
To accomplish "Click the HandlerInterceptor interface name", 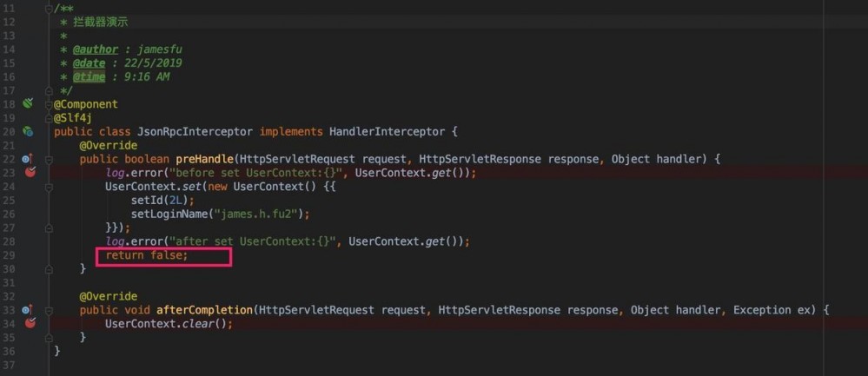I will pos(387,132).
